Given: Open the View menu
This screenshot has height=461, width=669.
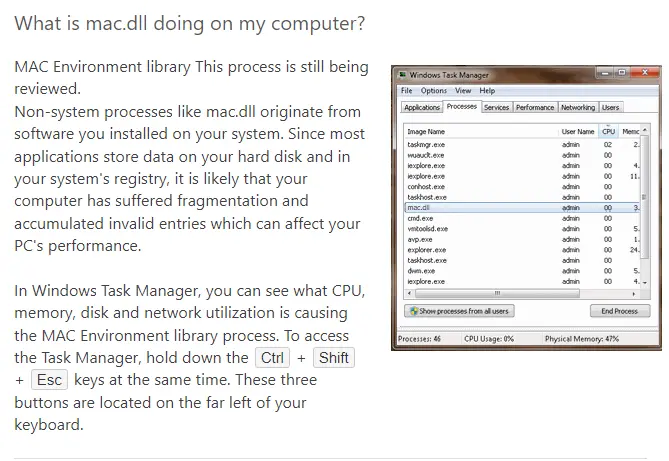Looking at the screenshot, I should [x=462, y=90].
